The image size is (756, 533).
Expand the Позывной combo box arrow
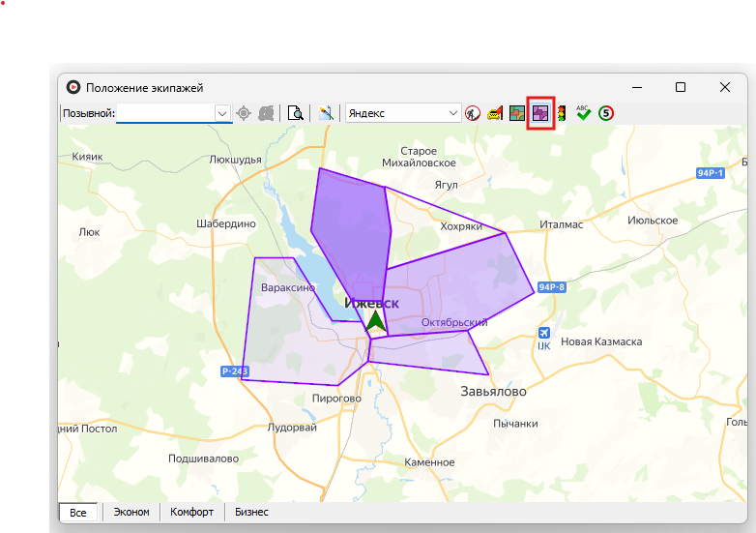pos(222,113)
